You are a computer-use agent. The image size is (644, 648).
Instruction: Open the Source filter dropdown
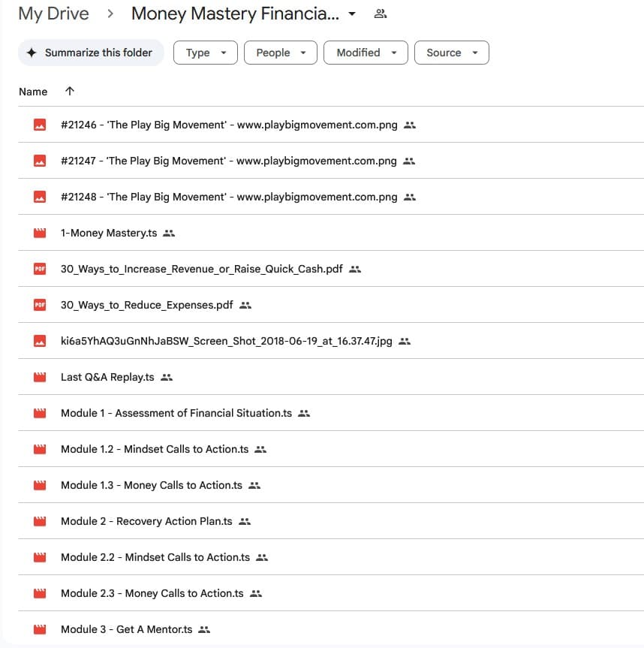click(x=451, y=53)
